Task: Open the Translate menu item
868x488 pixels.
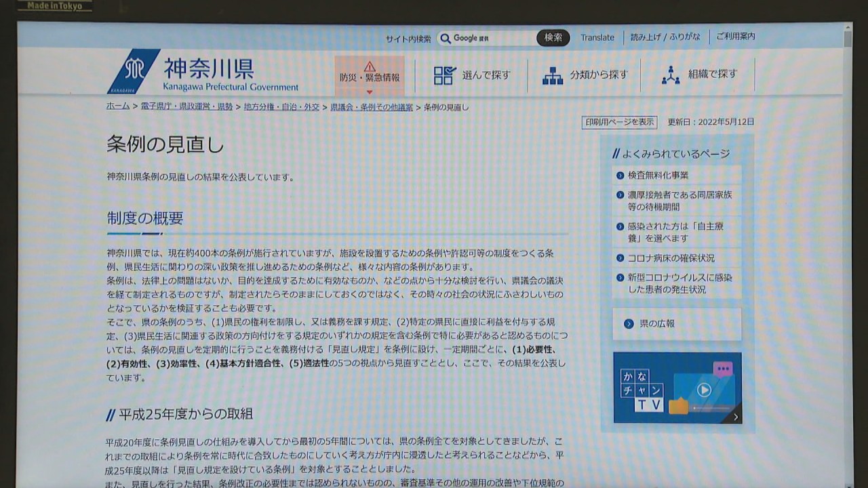Action: coord(597,38)
